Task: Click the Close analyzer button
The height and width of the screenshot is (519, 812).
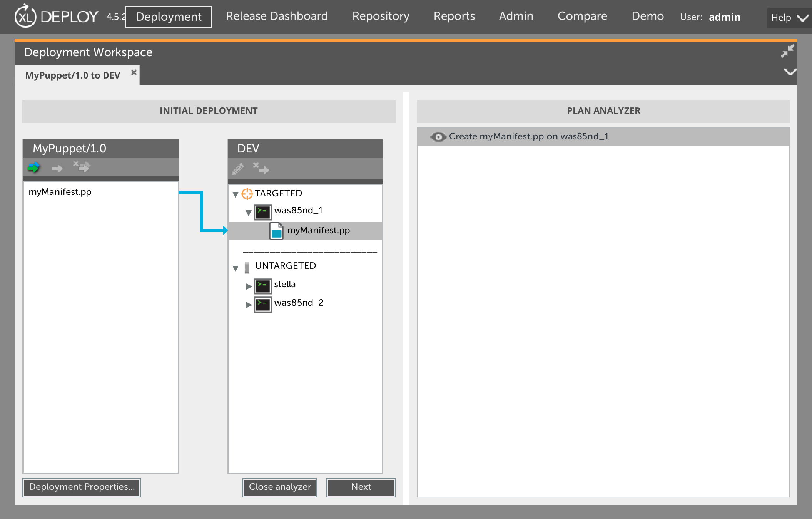Action: click(x=280, y=487)
